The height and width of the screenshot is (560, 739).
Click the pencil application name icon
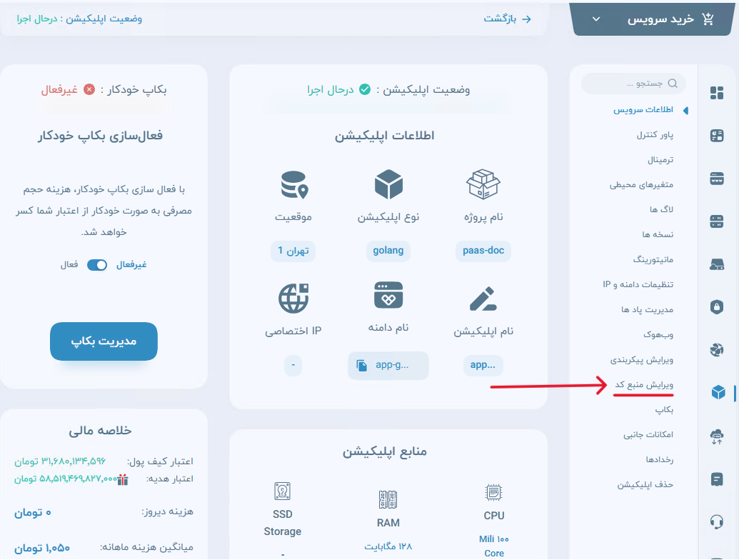click(483, 299)
